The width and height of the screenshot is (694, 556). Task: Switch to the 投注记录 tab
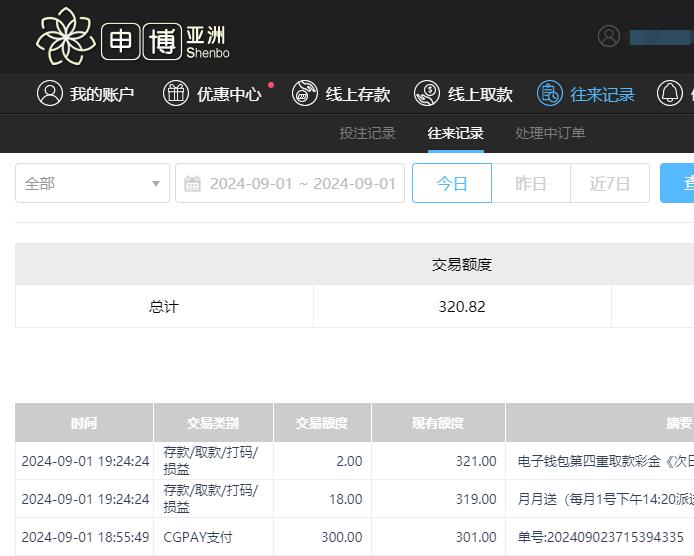[367, 133]
